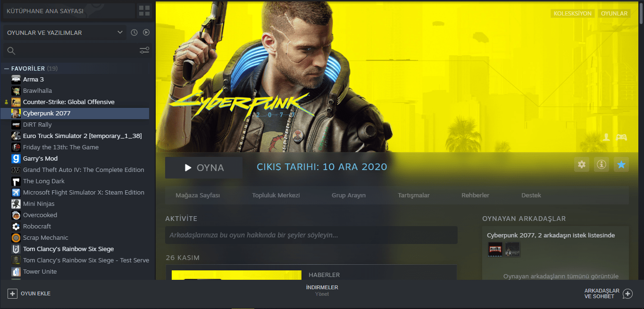Screen dimensions: 644x309
Task: Collapse the Favoriler category
Action: [x=7, y=69]
